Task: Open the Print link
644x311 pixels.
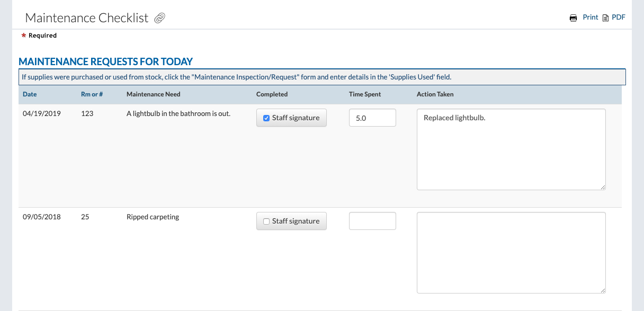Action: point(591,17)
